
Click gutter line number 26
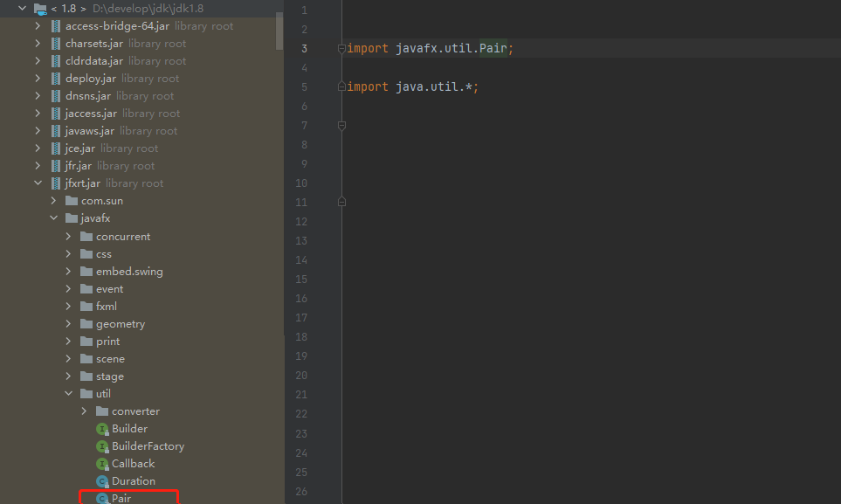point(301,492)
